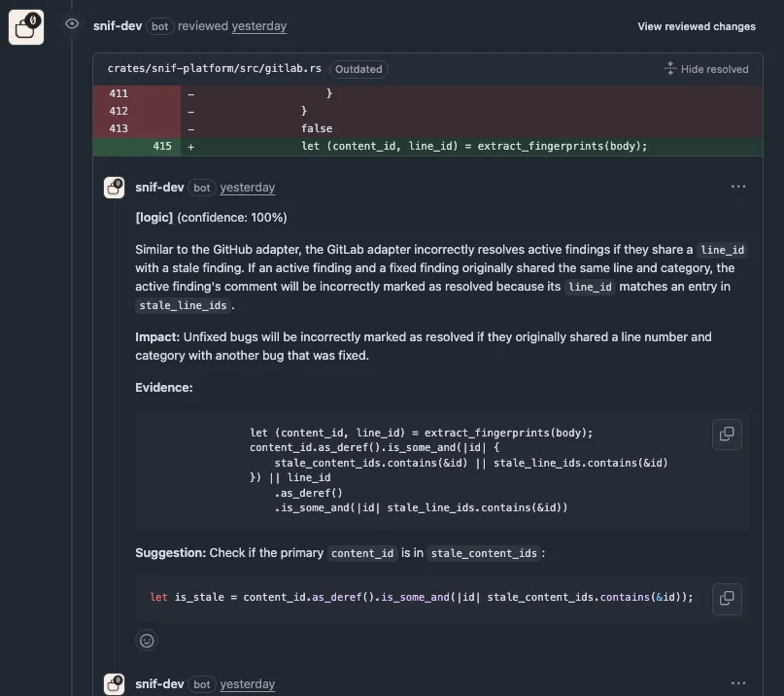
Task: Click the eye review icon in the timeline
Action: click(72, 24)
